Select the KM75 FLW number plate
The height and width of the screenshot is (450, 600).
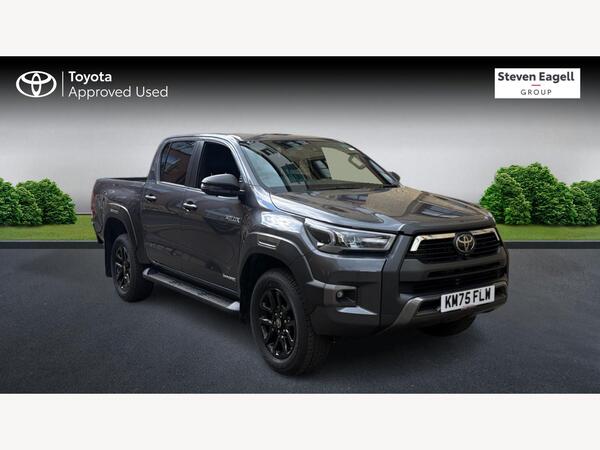click(468, 298)
